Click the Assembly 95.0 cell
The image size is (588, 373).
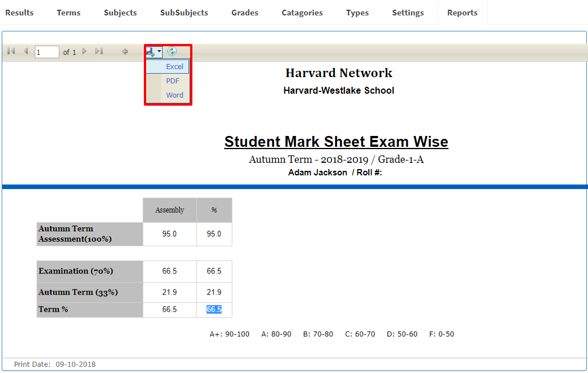170,234
